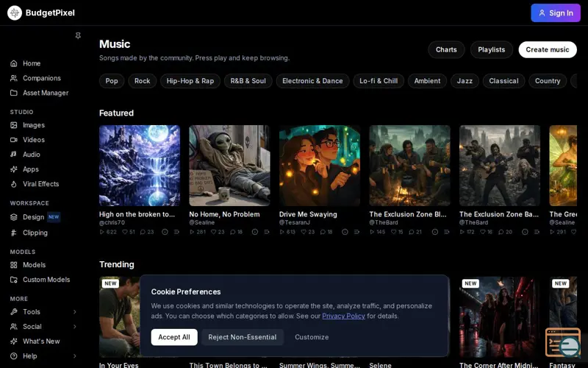The height and width of the screenshot is (368, 588).
Task: Click the Viral Effects flame icon
Action: (14, 184)
